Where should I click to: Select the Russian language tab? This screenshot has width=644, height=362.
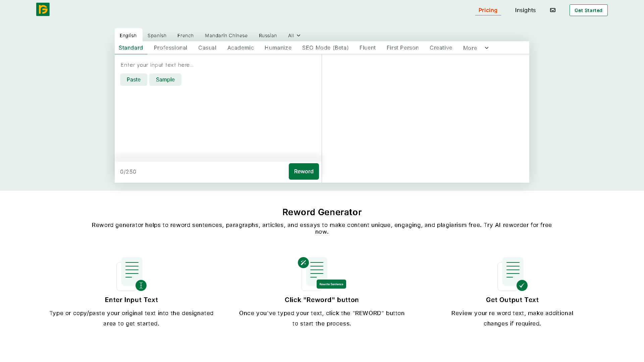click(268, 36)
